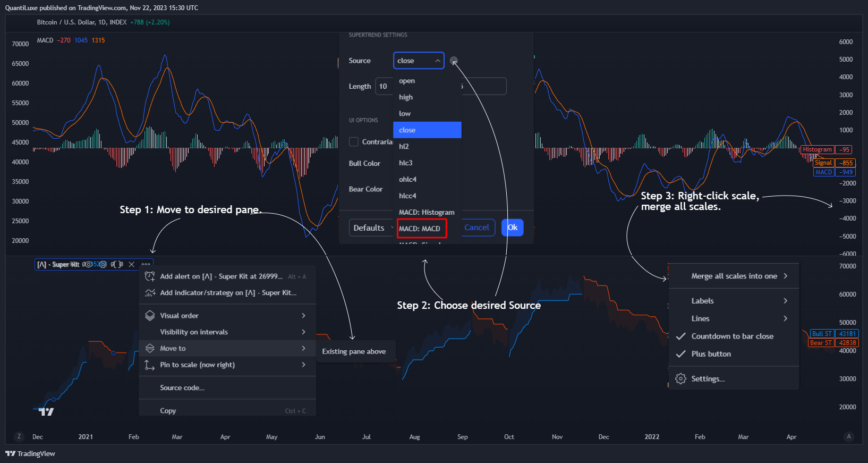Select highlighted 'close' source option
868x463 pixels.
(427, 130)
